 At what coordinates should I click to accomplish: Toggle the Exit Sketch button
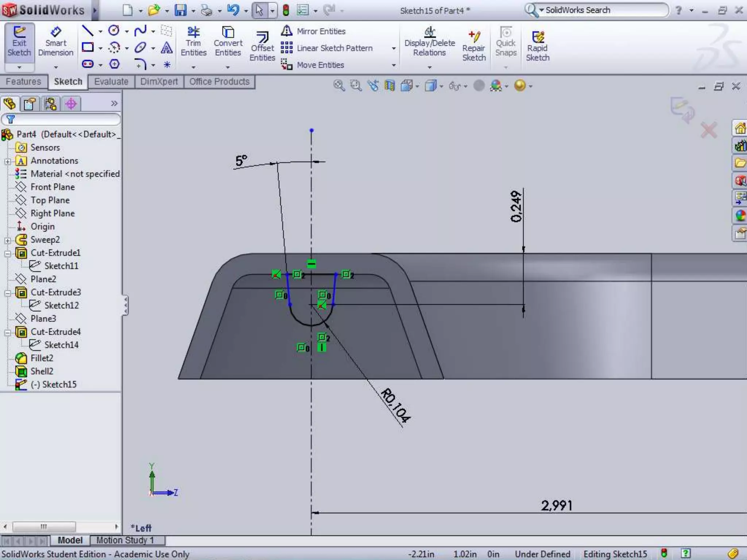point(19,42)
